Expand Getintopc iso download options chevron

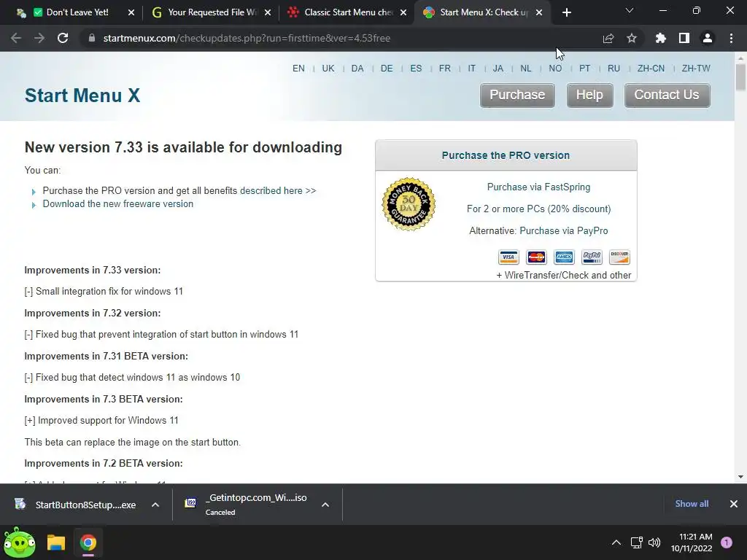325,505
